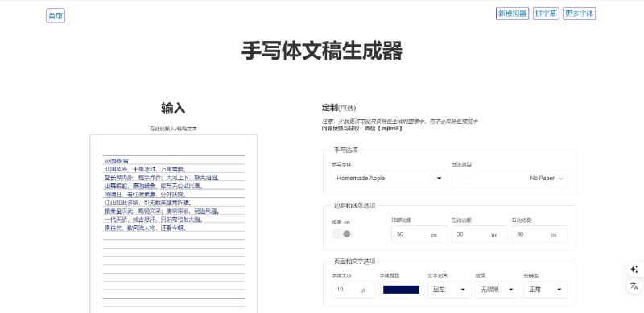Toggle the 线条 lines switch

pyautogui.click(x=342, y=234)
